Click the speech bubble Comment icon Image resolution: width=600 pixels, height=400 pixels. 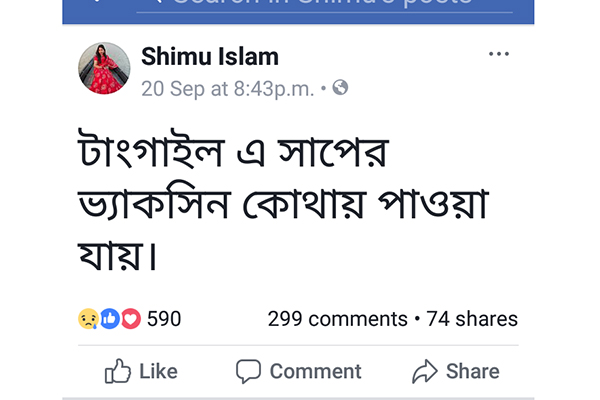(248, 371)
